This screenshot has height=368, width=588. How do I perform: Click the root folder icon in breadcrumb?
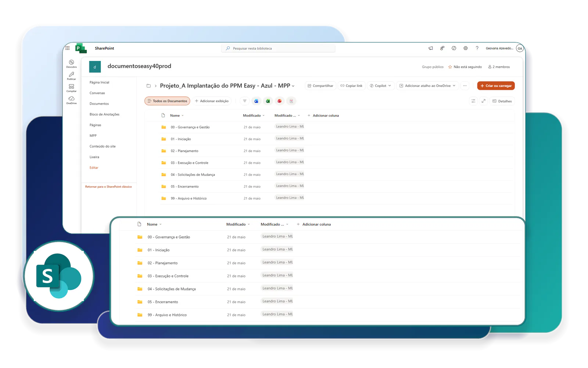coord(148,86)
